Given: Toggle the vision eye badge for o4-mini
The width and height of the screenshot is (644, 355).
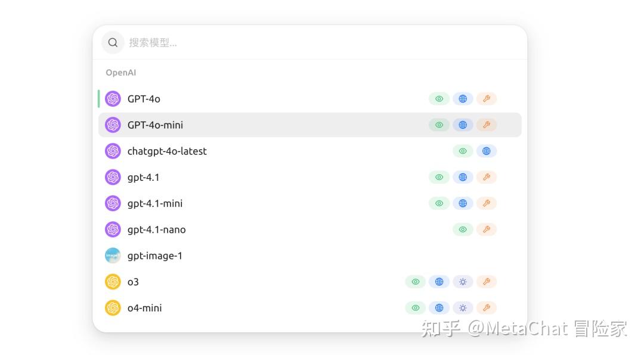Looking at the screenshot, I should (415, 307).
